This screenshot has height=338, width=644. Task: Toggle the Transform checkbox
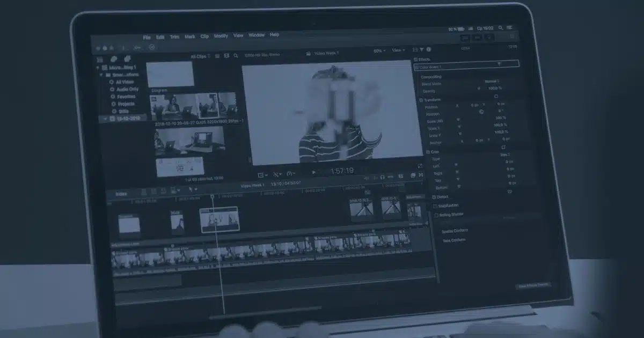click(x=421, y=100)
